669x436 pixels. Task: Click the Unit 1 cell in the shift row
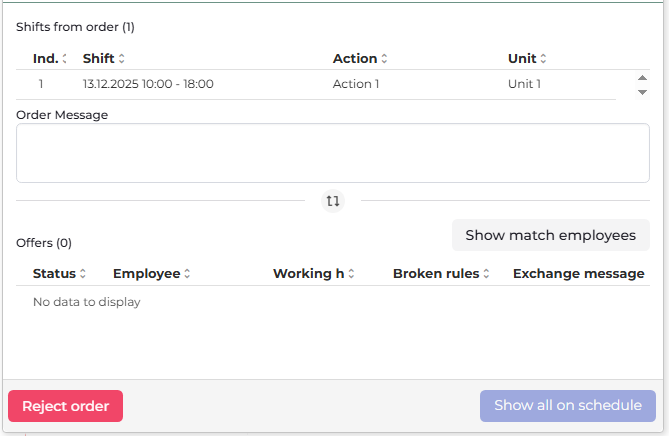524,84
